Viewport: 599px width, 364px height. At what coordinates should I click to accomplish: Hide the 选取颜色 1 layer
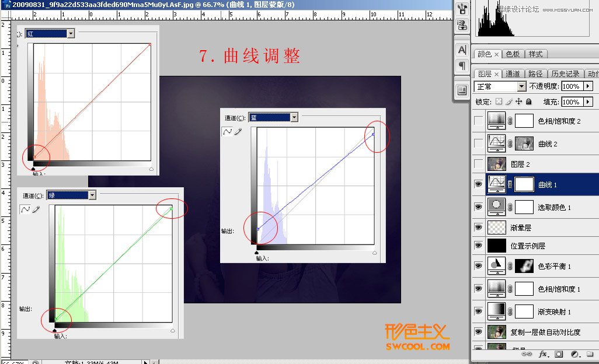[x=478, y=207]
